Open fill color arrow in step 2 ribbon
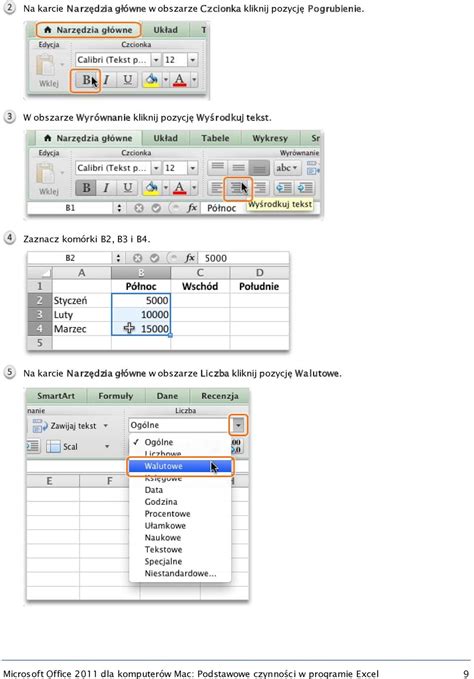Viewport: 474px width, 679px height. click(166, 80)
